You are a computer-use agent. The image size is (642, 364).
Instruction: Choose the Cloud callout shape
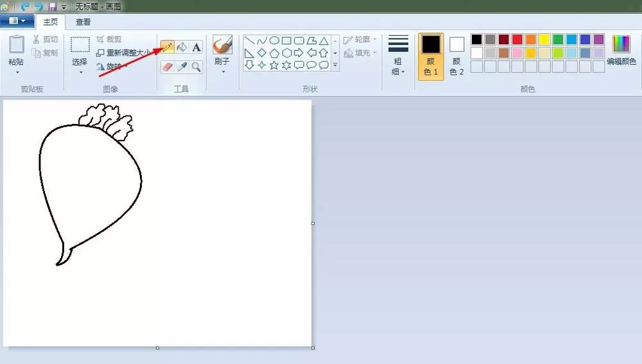pos(324,65)
